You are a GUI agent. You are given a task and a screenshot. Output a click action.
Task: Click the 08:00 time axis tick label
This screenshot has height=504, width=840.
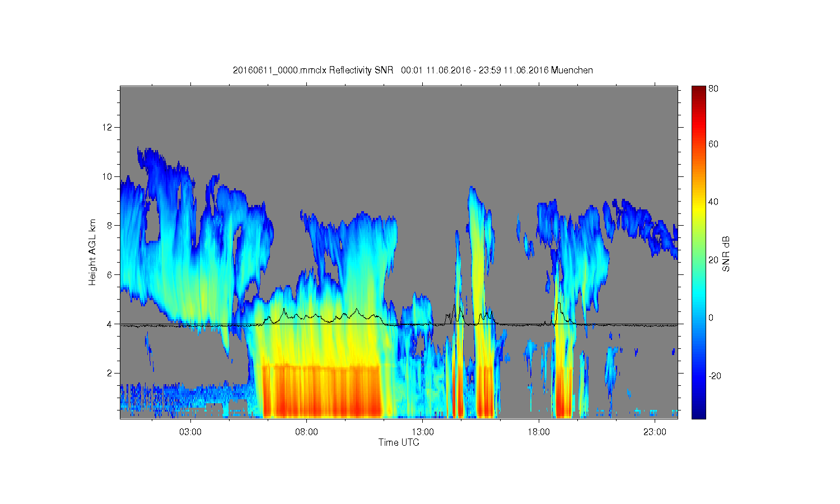pyautogui.click(x=307, y=432)
